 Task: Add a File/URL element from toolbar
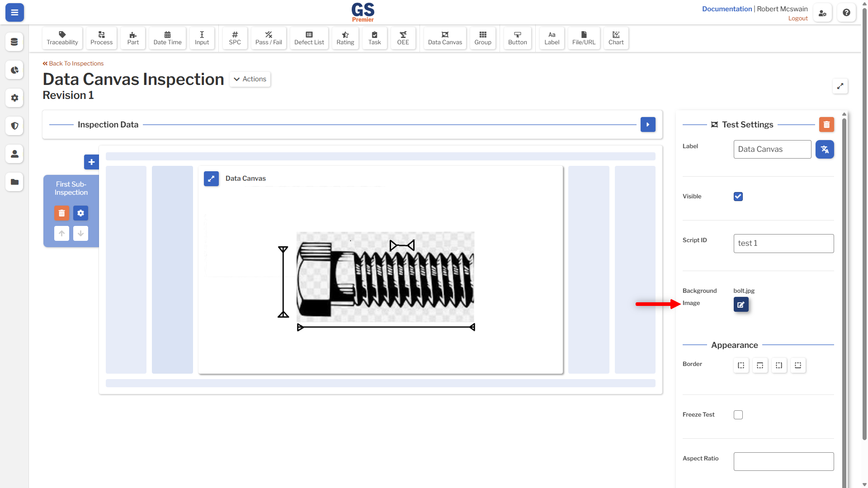[584, 38]
